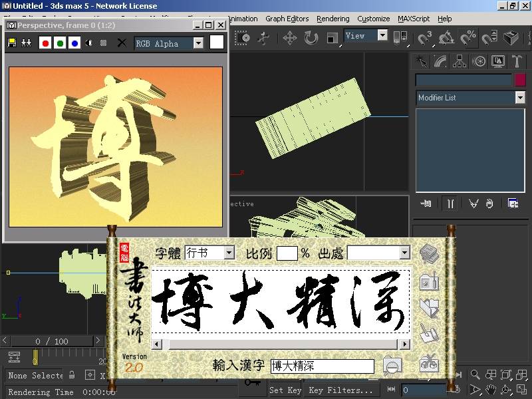Click Remove Modifier from the stack icon

point(489,203)
